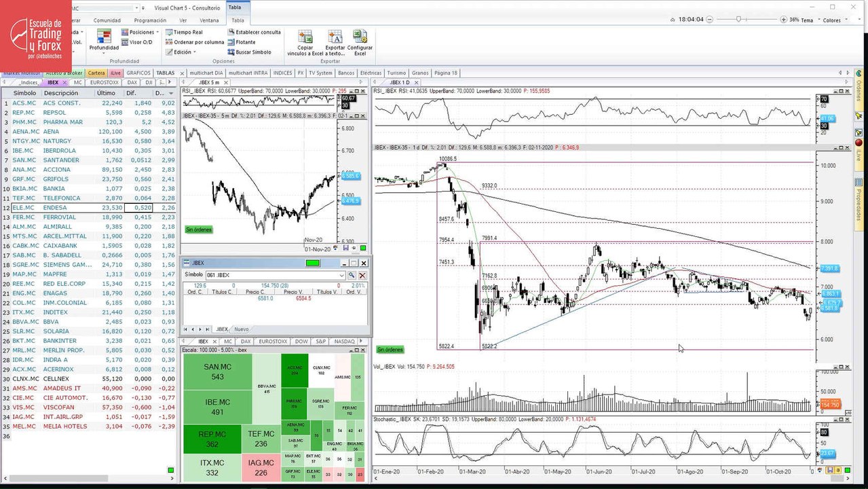Click Exportar a texto button

335,42
